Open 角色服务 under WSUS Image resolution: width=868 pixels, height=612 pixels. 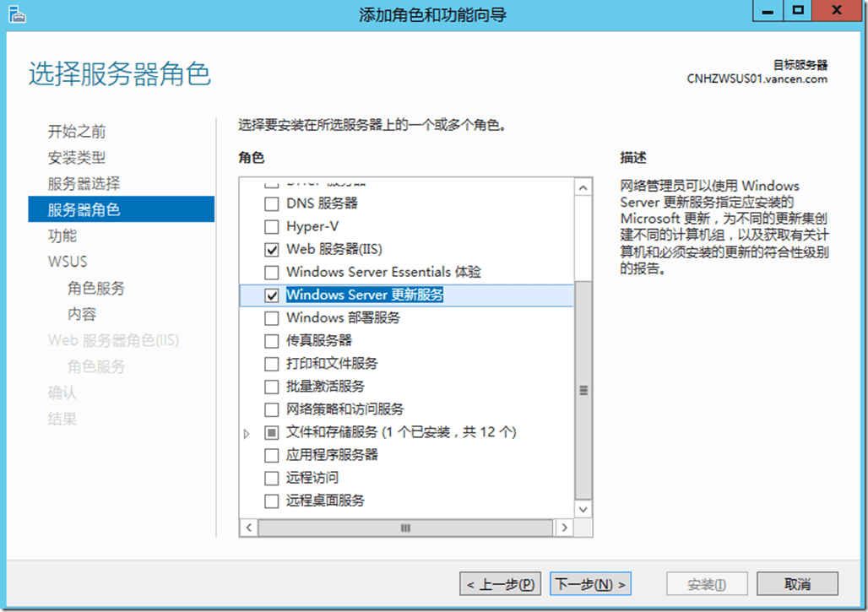[x=95, y=288]
